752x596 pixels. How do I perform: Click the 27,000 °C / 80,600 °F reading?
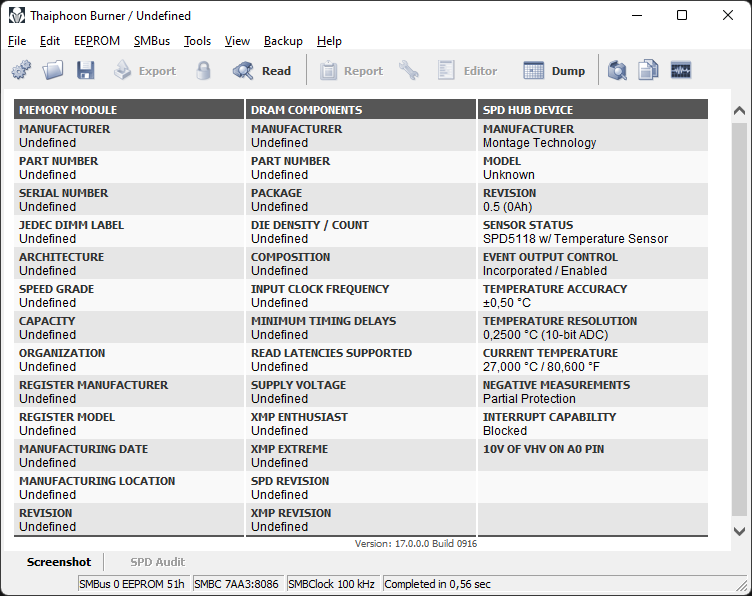click(541, 367)
